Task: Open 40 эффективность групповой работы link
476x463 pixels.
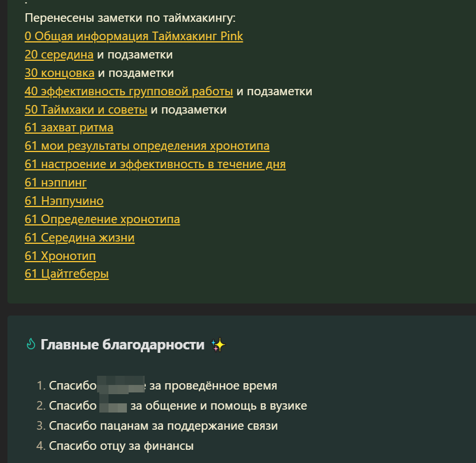Action: 129,91
